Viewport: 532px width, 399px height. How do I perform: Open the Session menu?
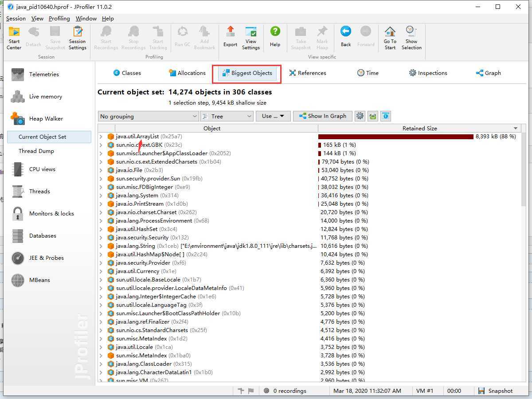click(x=16, y=19)
